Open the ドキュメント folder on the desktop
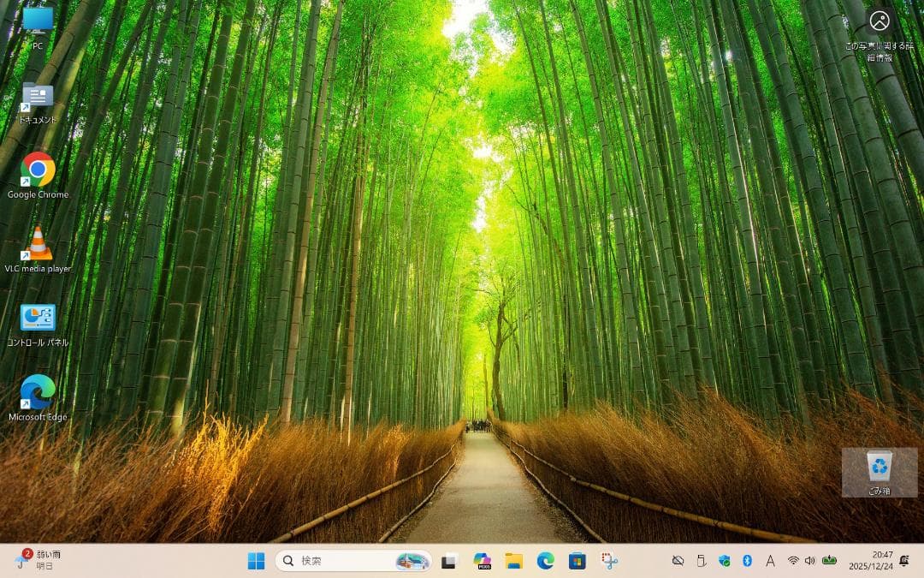The image size is (924, 578). [36, 94]
